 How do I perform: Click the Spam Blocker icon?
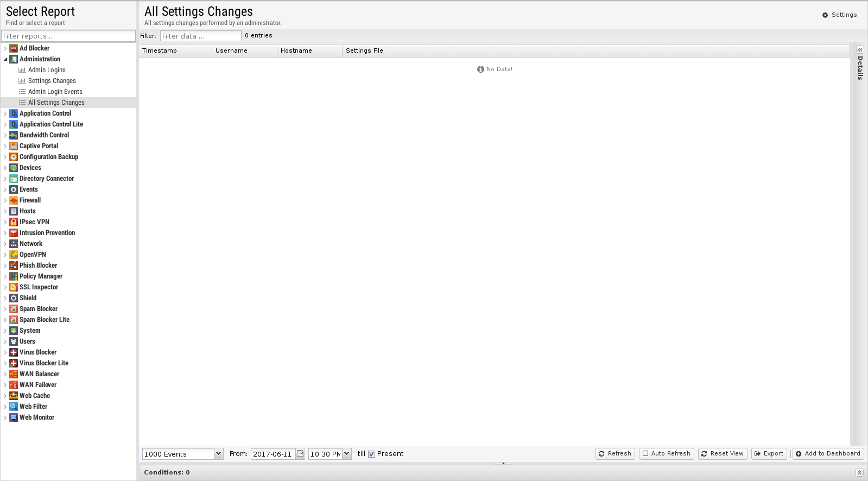pyautogui.click(x=14, y=309)
